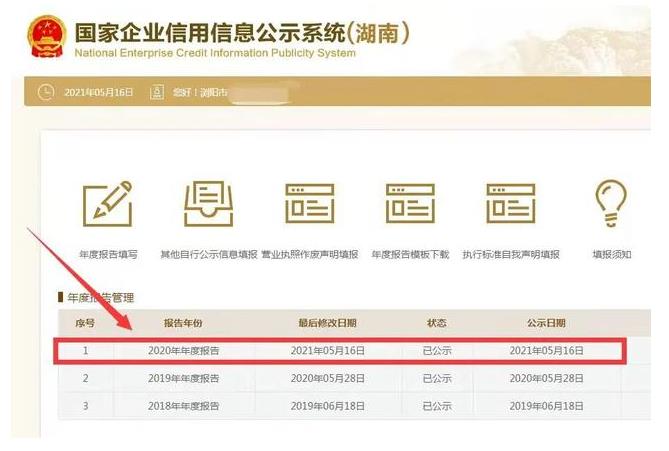
Task: Click the 状态 column header
Action: [x=437, y=324]
